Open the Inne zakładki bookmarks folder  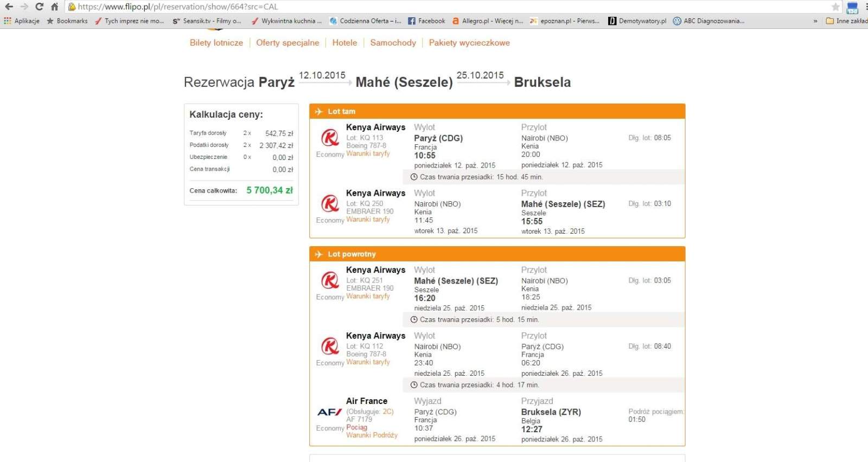pos(846,21)
